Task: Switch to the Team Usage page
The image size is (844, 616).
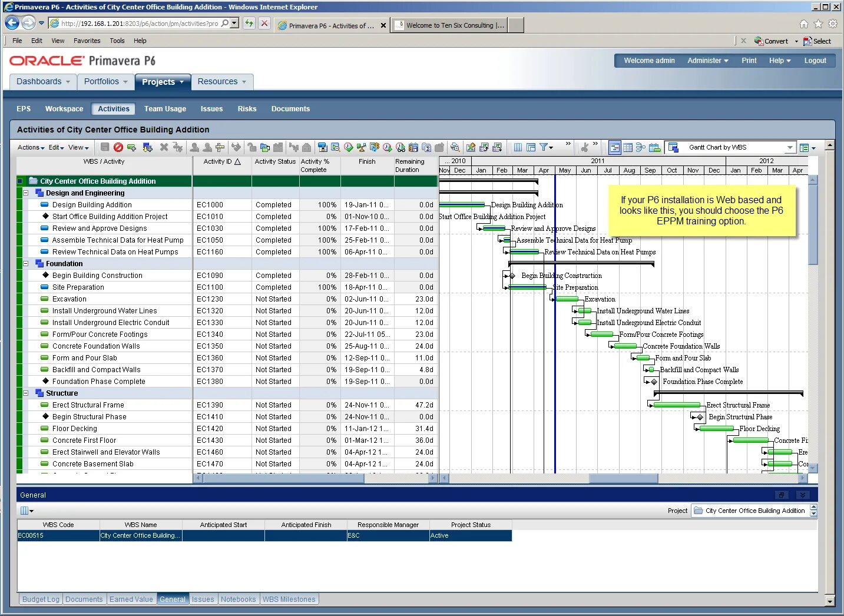Action: pos(165,109)
